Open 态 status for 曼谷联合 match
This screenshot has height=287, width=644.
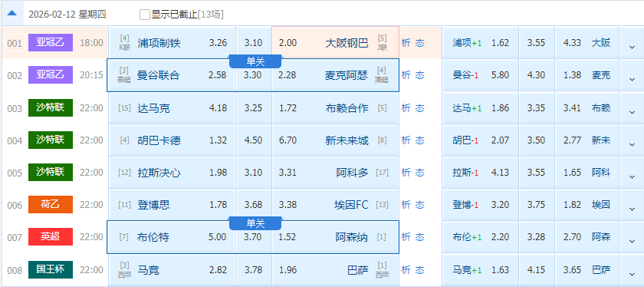pos(420,75)
